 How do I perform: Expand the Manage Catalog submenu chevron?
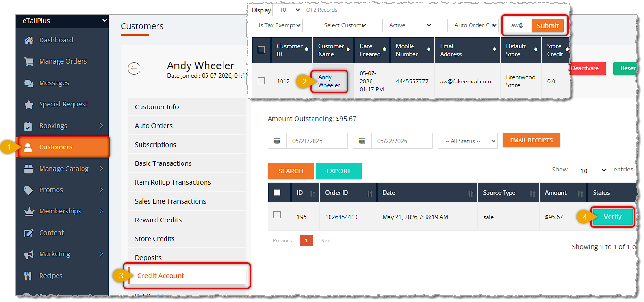tap(101, 169)
